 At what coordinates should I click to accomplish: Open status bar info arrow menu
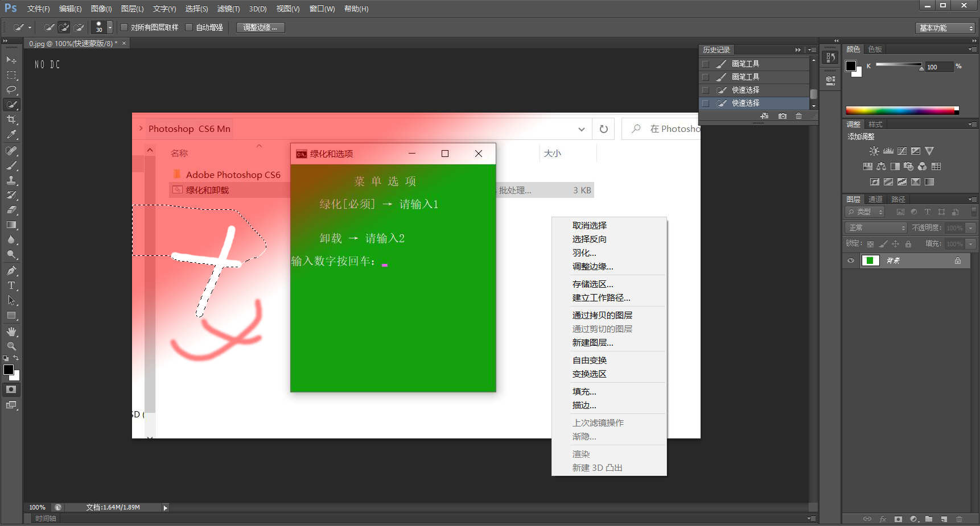coord(166,508)
